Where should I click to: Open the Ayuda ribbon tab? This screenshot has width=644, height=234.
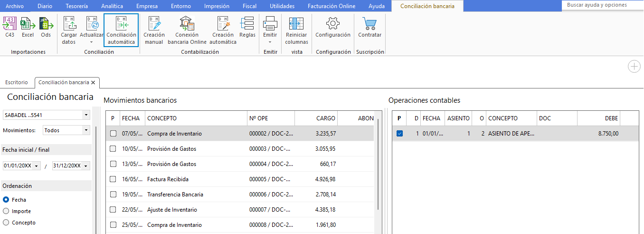[377, 6]
